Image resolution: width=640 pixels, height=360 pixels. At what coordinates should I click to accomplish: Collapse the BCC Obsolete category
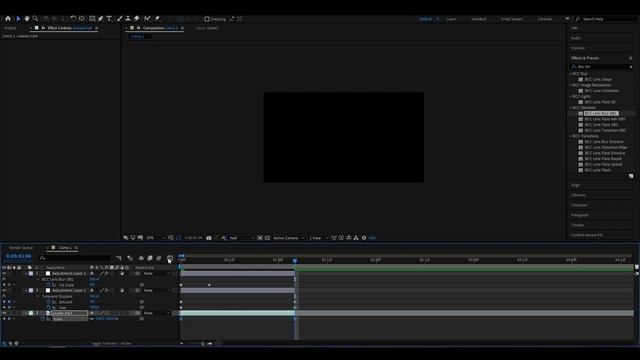[x=571, y=108]
